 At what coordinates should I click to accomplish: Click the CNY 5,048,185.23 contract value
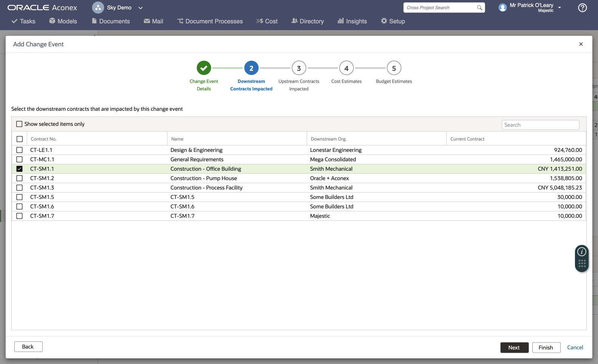click(560, 188)
